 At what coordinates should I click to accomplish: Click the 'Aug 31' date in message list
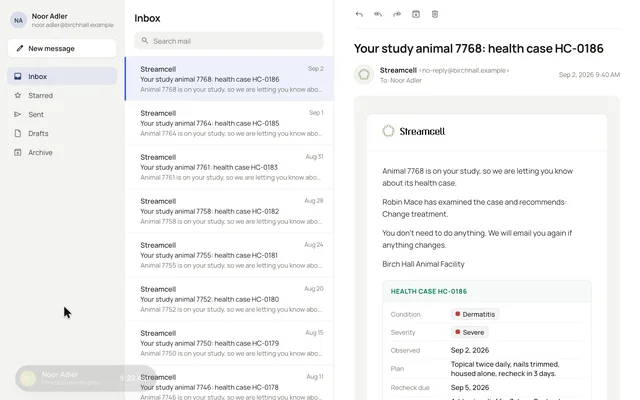314,157
